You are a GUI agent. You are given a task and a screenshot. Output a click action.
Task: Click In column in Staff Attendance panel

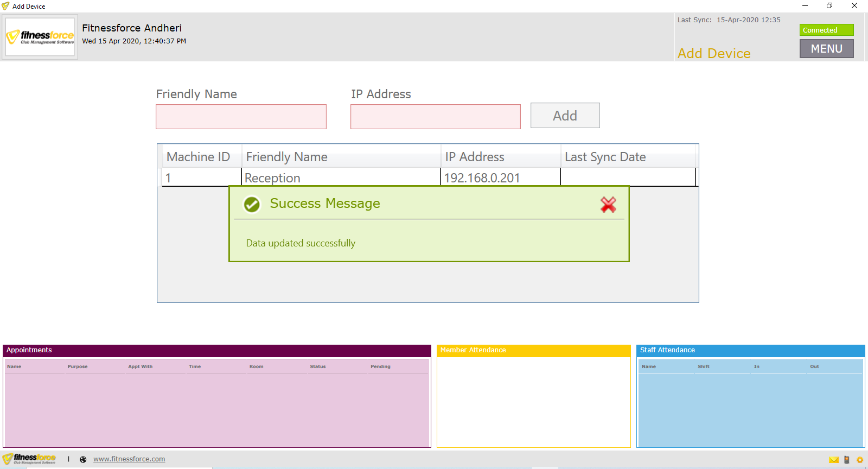coord(780,366)
